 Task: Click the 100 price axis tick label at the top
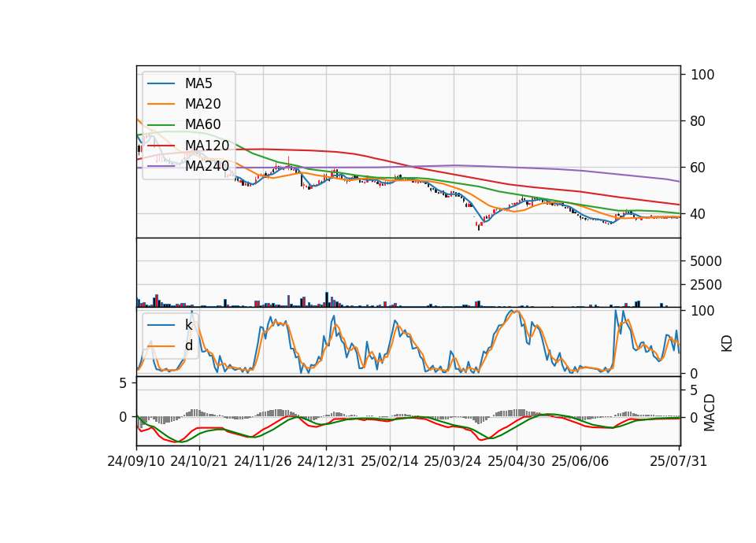click(702, 75)
